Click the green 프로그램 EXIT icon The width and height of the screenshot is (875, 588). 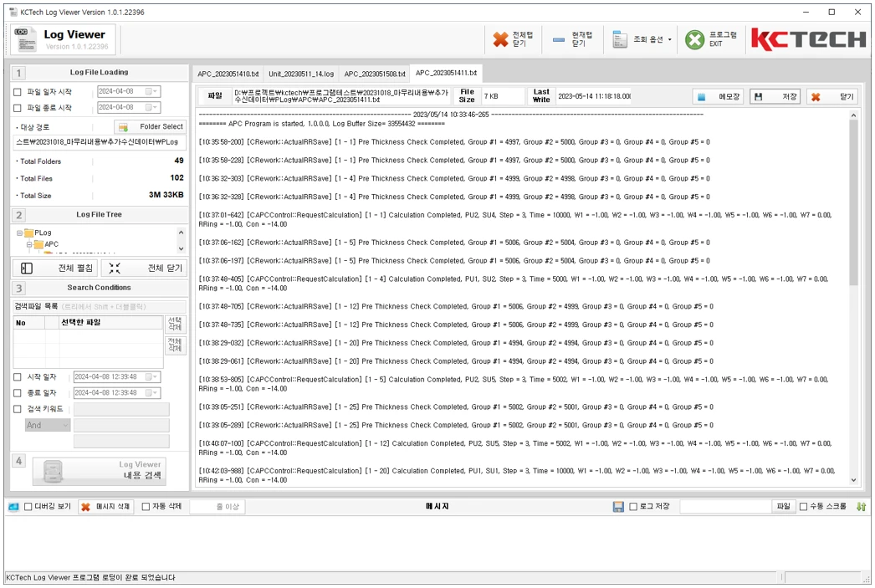(x=695, y=39)
